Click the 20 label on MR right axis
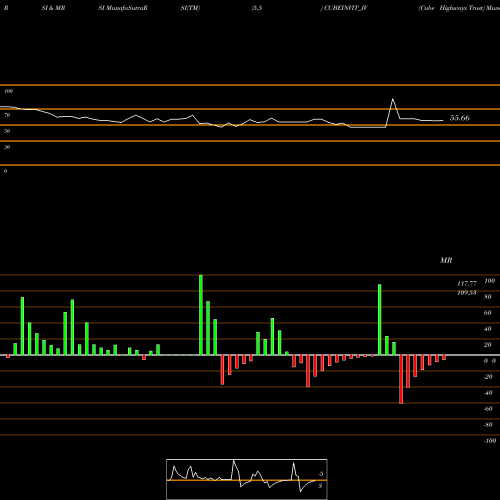The height and width of the screenshot is (500, 500). 488,345
